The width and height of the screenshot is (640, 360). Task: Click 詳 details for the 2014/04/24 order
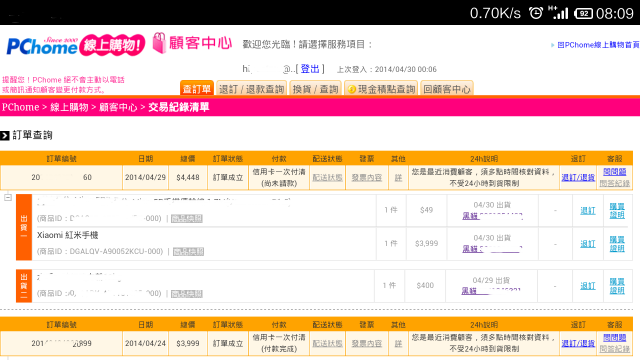click(x=398, y=343)
